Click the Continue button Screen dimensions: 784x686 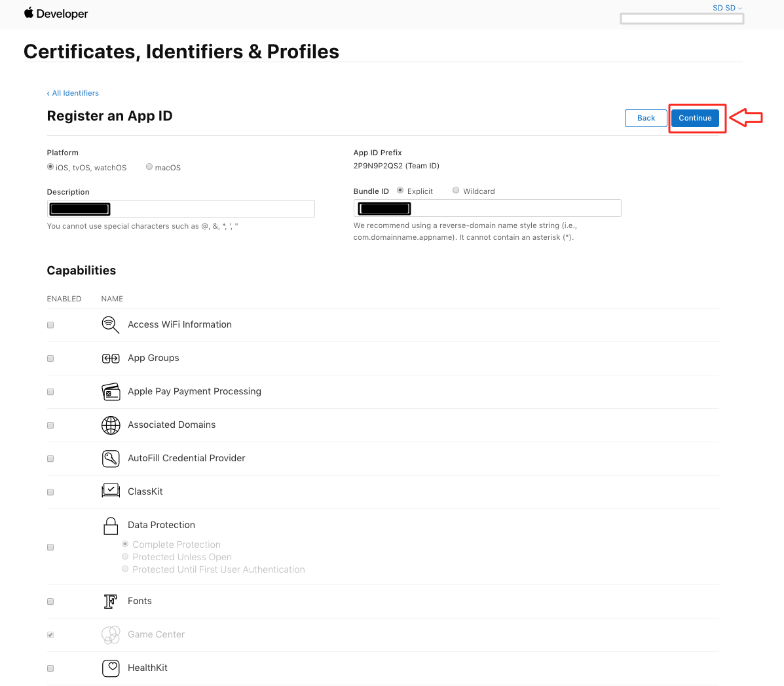(x=695, y=118)
